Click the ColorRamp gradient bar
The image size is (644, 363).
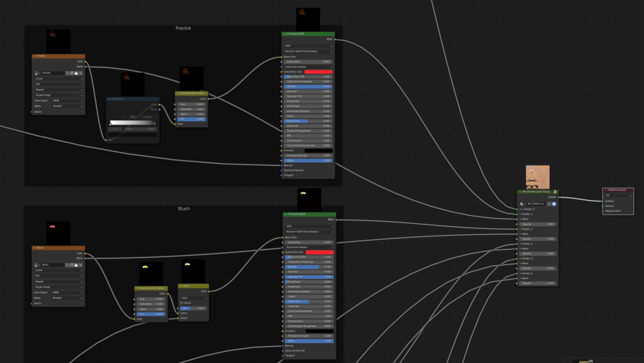(133, 123)
